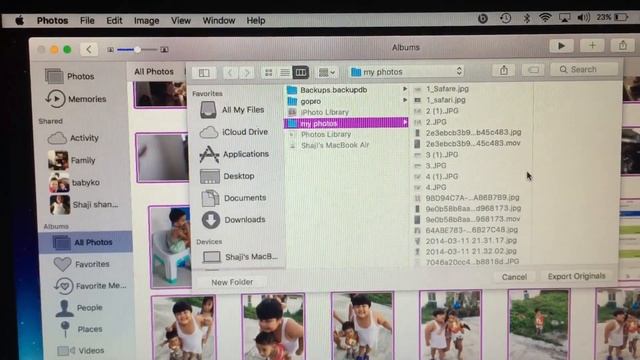This screenshot has width=640, height=360.
Task: Start slideshow with the play button
Action: pos(561,46)
